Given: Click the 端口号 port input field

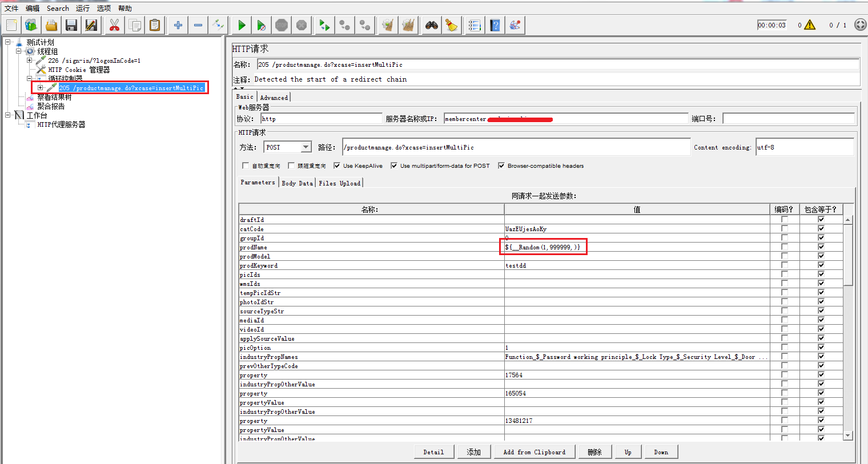Looking at the screenshot, I should point(789,119).
